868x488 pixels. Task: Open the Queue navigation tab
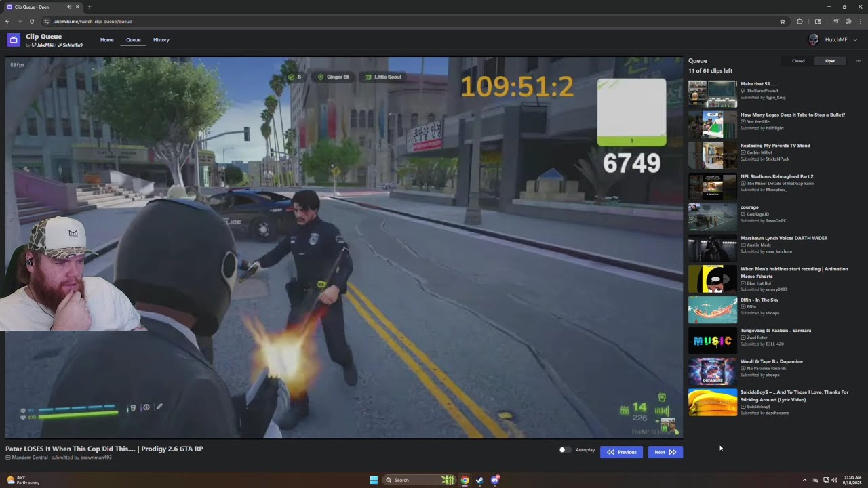134,40
